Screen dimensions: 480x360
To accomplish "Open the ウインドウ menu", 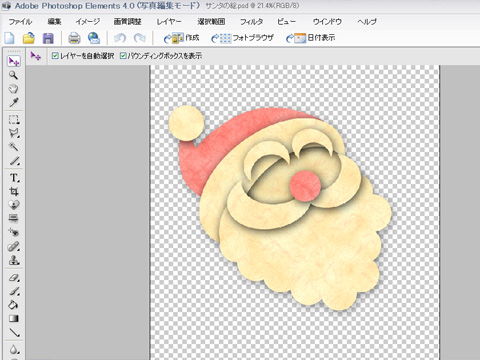I will [x=327, y=22].
